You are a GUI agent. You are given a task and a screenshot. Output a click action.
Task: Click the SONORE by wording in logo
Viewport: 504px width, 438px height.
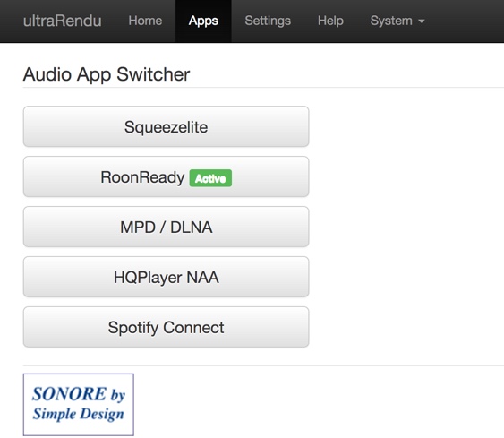coord(79,394)
